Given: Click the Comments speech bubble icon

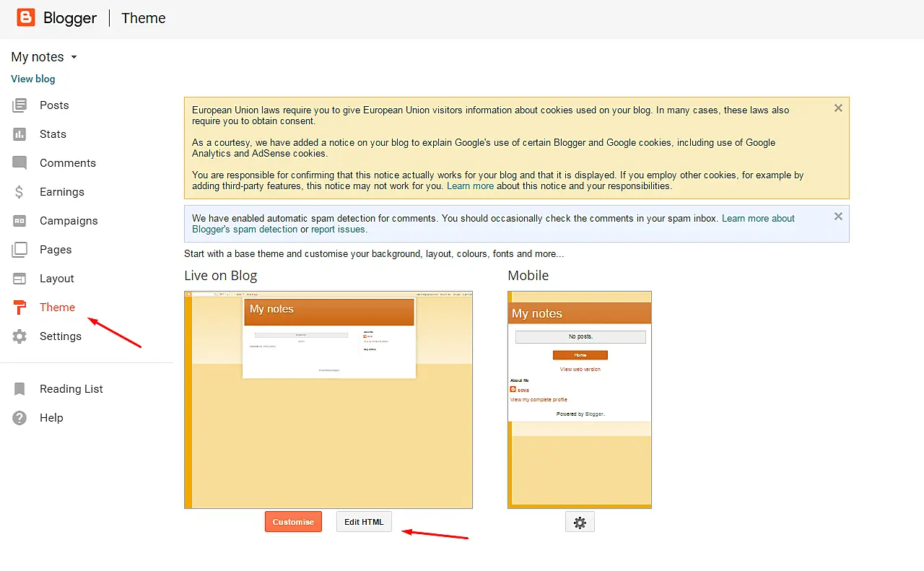Looking at the screenshot, I should [19, 163].
